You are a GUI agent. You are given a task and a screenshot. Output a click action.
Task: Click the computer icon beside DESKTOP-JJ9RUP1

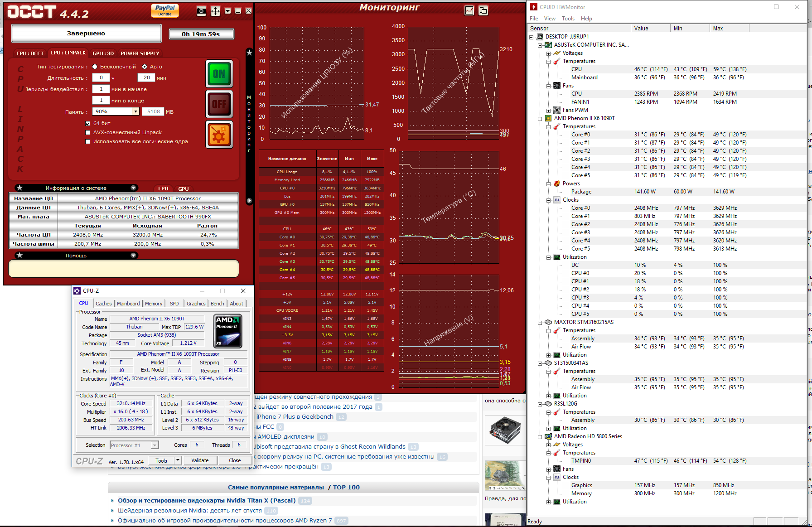point(540,37)
